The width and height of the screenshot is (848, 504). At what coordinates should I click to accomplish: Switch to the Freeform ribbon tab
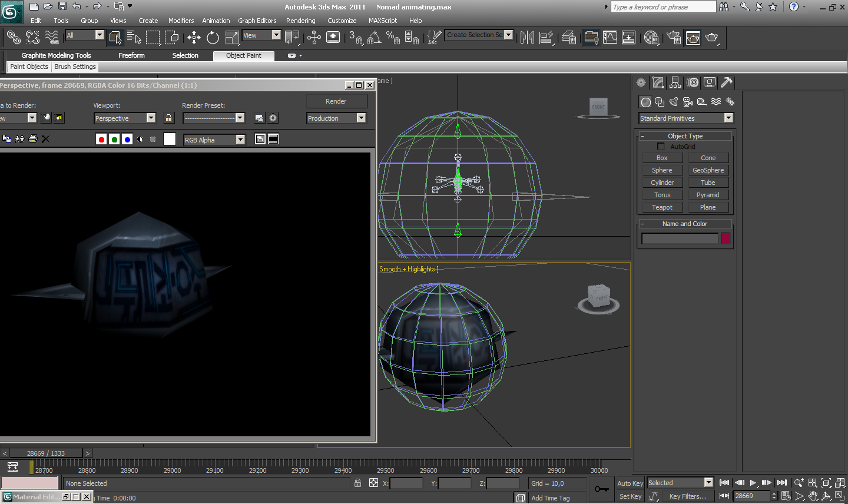tap(131, 55)
